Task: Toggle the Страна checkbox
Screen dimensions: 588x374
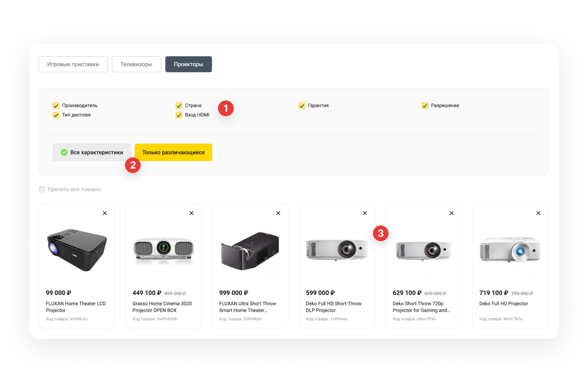Action: coord(179,105)
